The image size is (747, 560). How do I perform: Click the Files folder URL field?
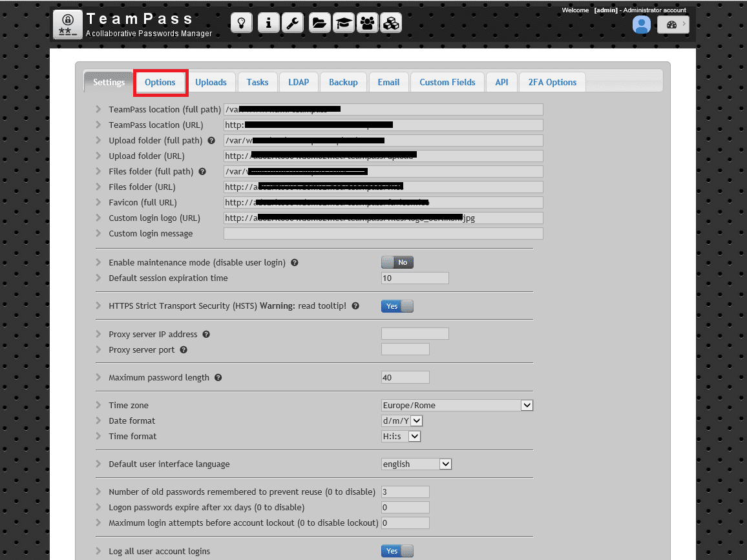[383, 187]
